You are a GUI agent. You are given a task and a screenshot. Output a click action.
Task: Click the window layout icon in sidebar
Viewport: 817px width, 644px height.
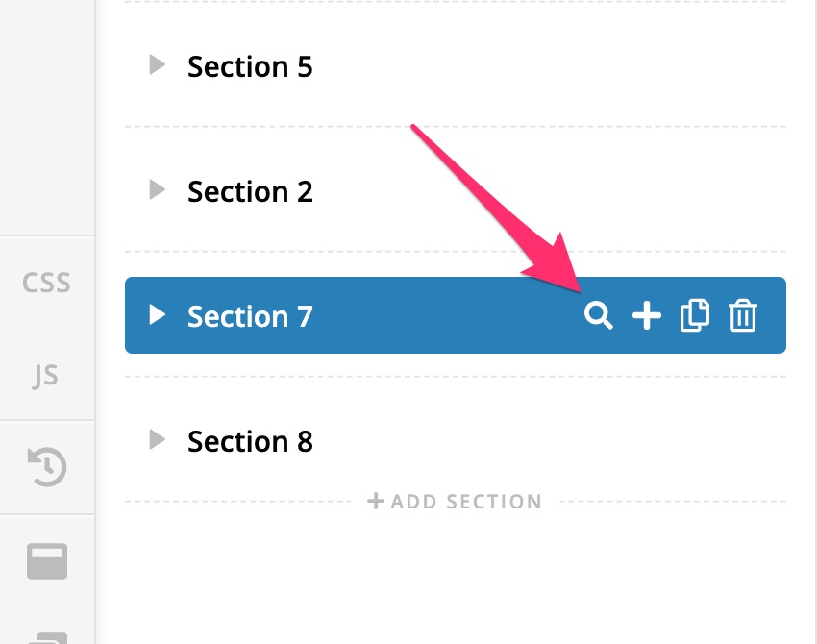pyautogui.click(x=47, y=561)
